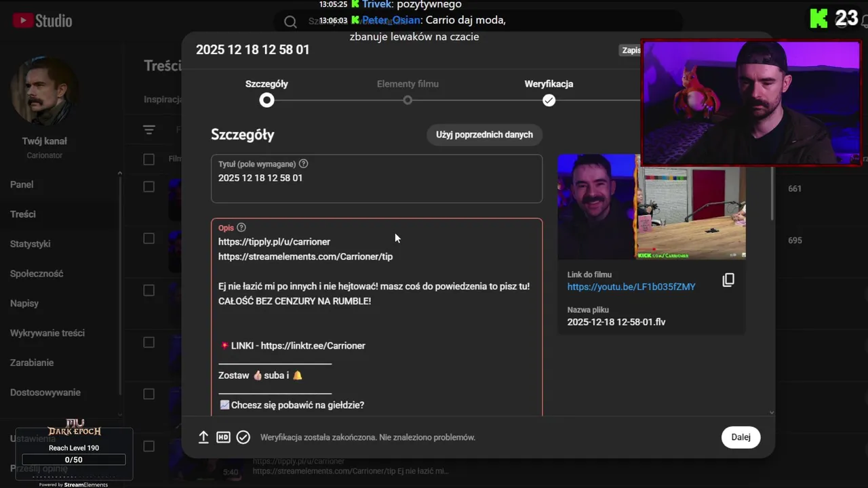Click the HD processing status icon
The width and height of the screenshot is (868, 488).
point(223,437)
